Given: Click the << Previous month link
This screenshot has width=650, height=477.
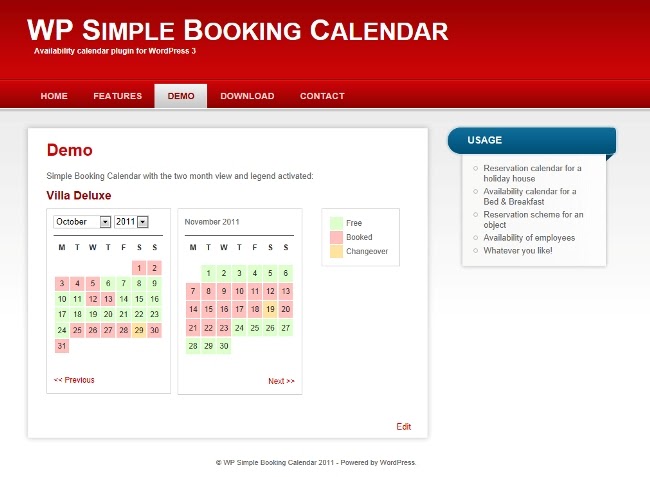Looking at the screenshot, I should click(74, 380).
